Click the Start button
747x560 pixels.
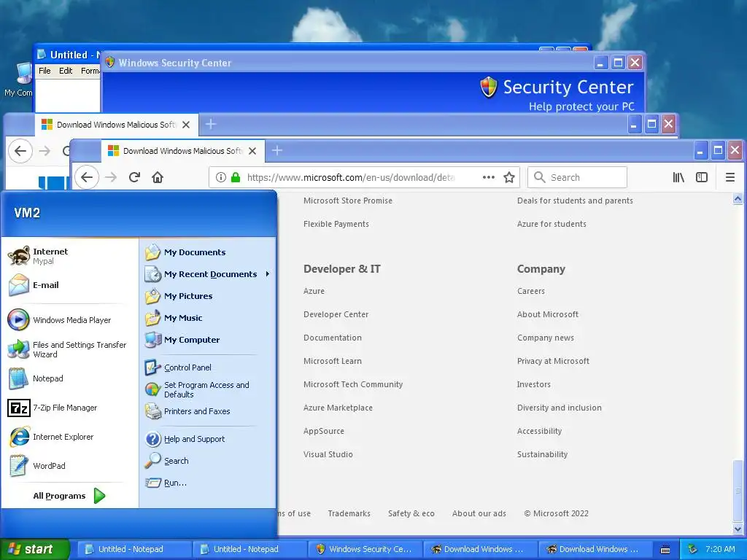point(34,549)
